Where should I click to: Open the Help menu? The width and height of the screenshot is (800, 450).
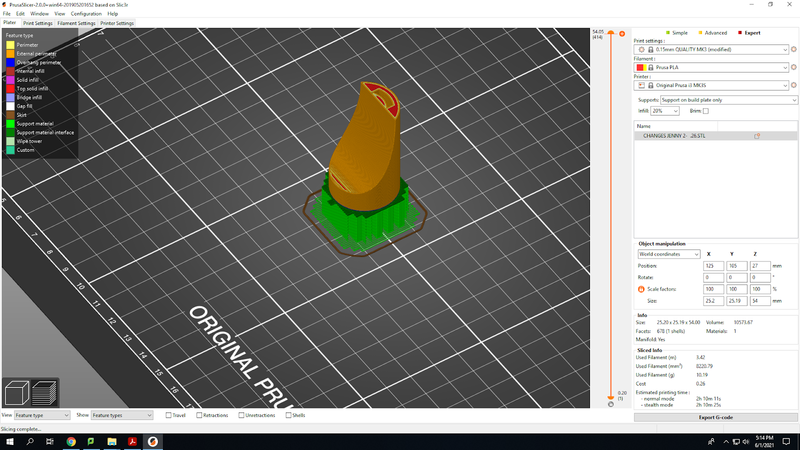[113, 14]
